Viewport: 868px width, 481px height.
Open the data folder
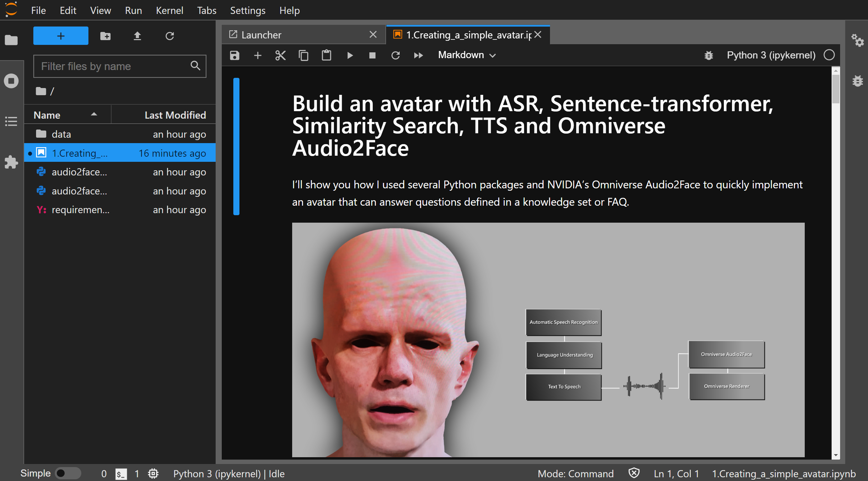pos(61,134)
